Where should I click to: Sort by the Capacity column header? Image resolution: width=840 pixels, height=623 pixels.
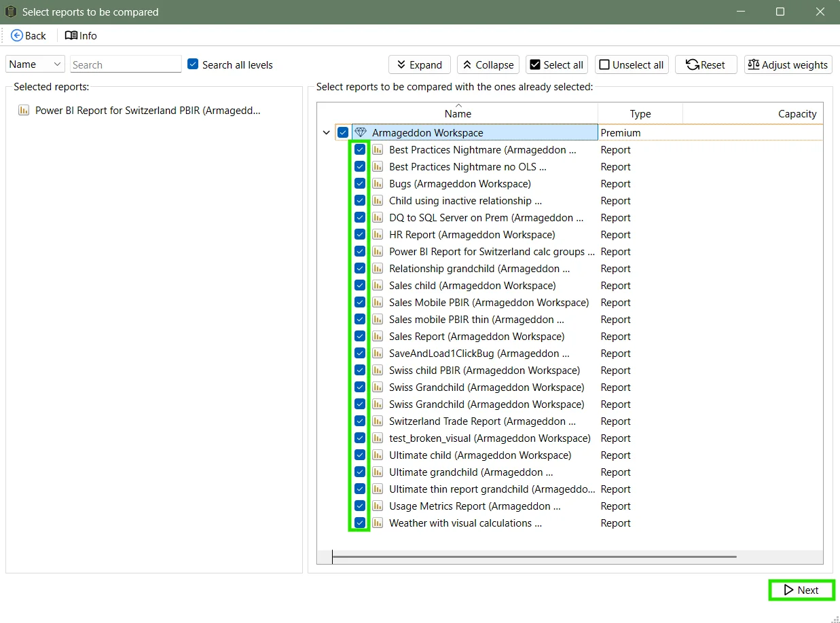pyautogui.click(x=753, y=113)
